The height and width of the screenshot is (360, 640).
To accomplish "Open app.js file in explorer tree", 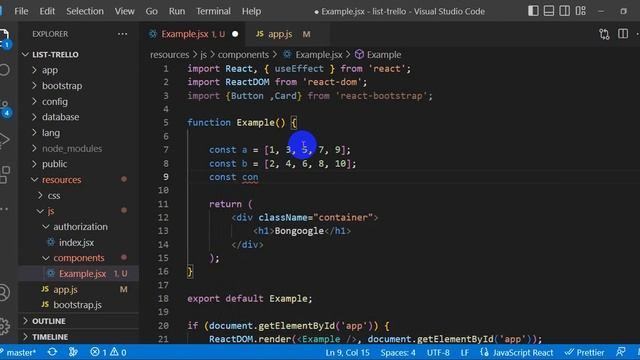I will click(65, 289).
